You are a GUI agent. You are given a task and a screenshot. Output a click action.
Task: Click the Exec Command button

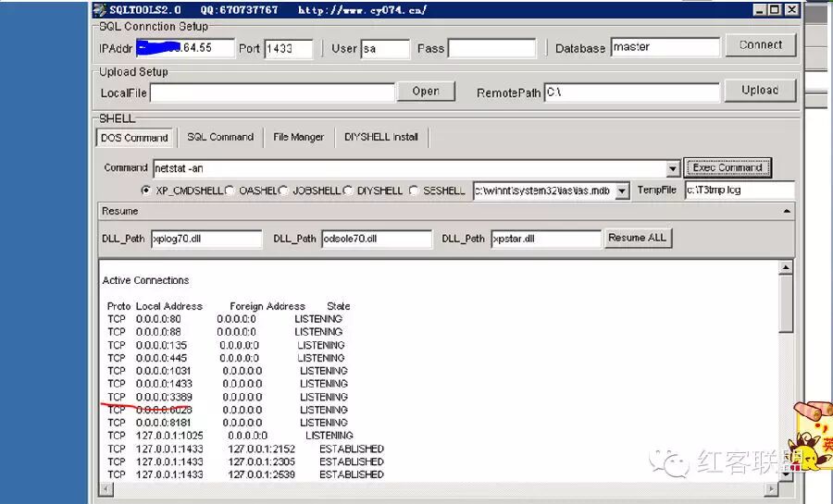727,167
